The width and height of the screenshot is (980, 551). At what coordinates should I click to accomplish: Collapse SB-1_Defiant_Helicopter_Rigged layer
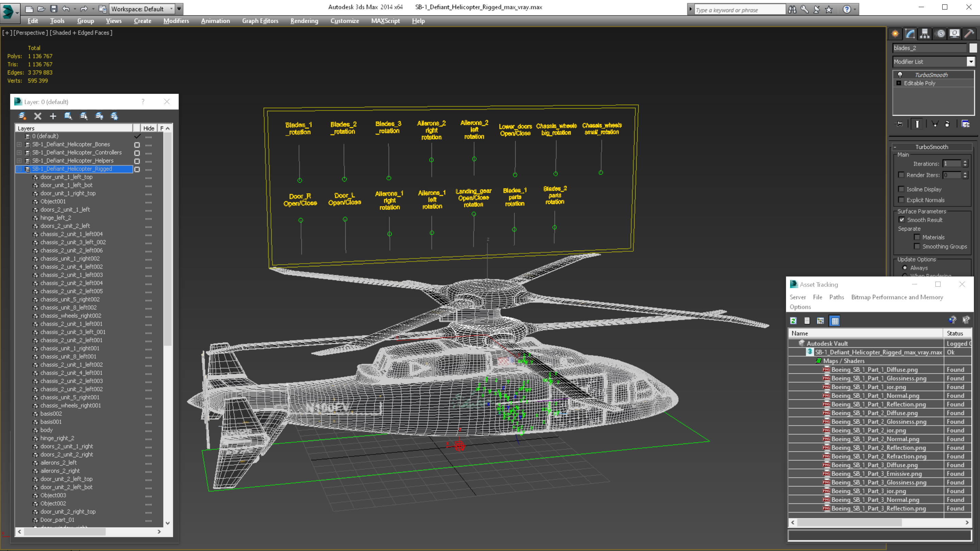coord(19,169)
